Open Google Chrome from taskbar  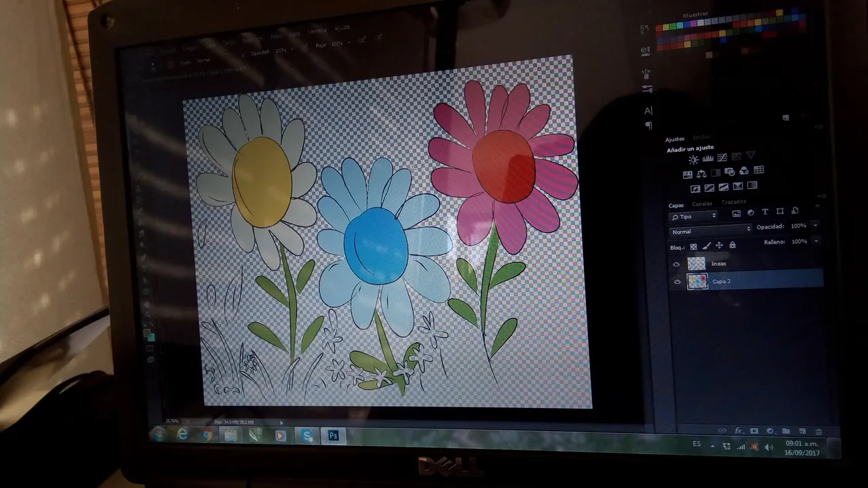coord(207,435)
